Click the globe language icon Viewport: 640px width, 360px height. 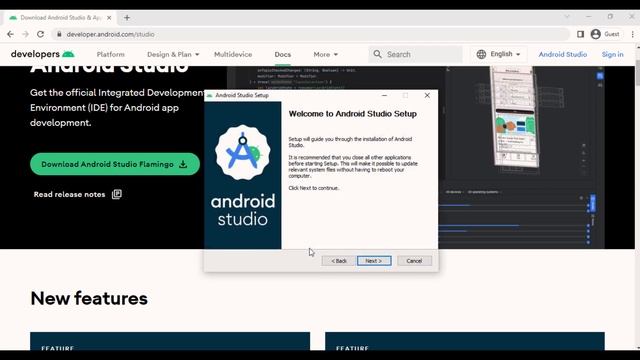tap(481, 54)
